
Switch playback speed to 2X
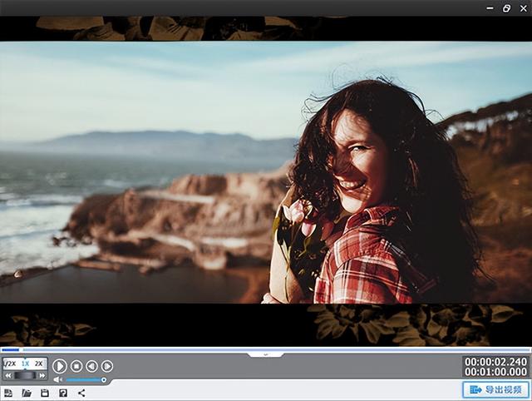point(39,364)
